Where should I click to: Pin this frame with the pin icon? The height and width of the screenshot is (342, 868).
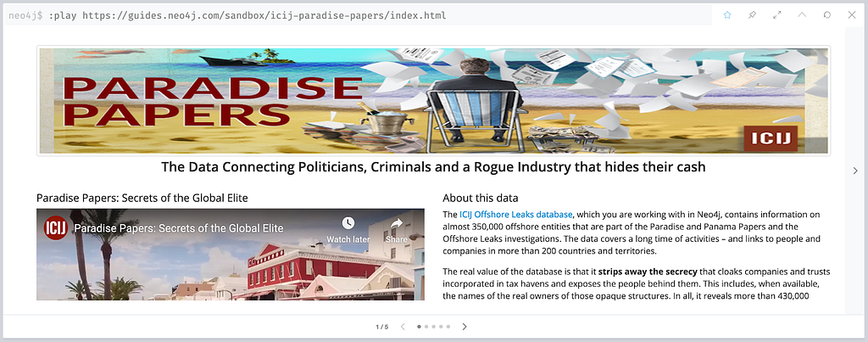[753, 15]
